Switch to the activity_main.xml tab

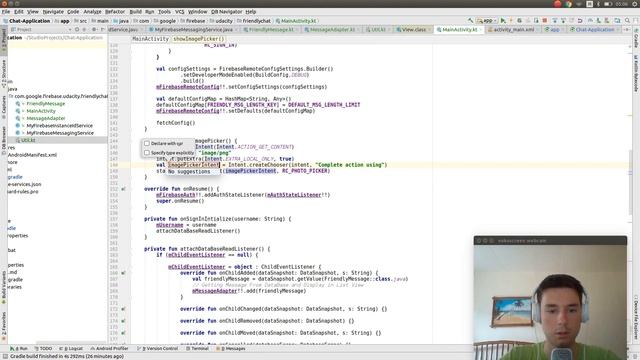click(513, 29)
